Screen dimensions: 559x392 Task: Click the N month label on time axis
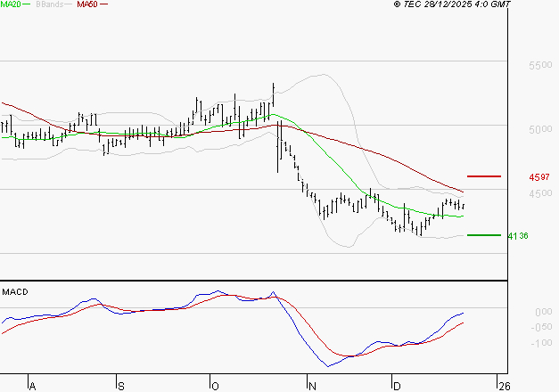point(312,387)
